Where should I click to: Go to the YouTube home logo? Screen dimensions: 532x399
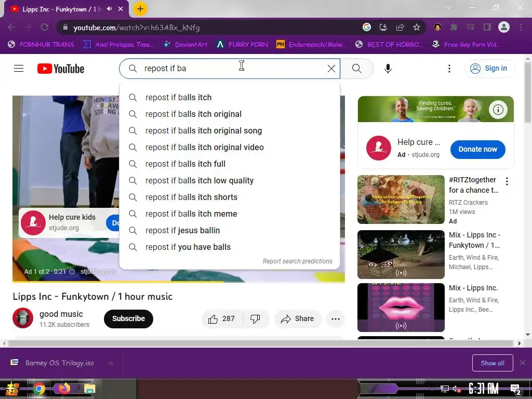[x=61, y=69]
